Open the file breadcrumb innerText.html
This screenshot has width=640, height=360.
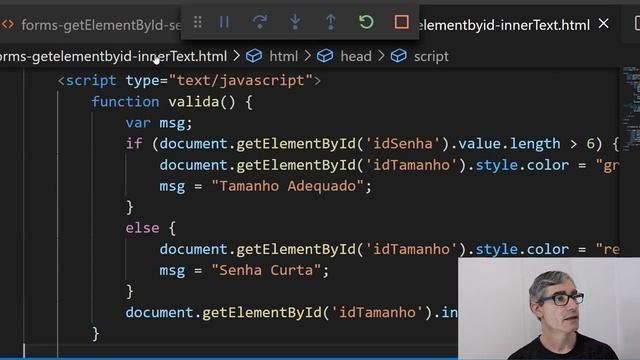(x=113, y=56)
